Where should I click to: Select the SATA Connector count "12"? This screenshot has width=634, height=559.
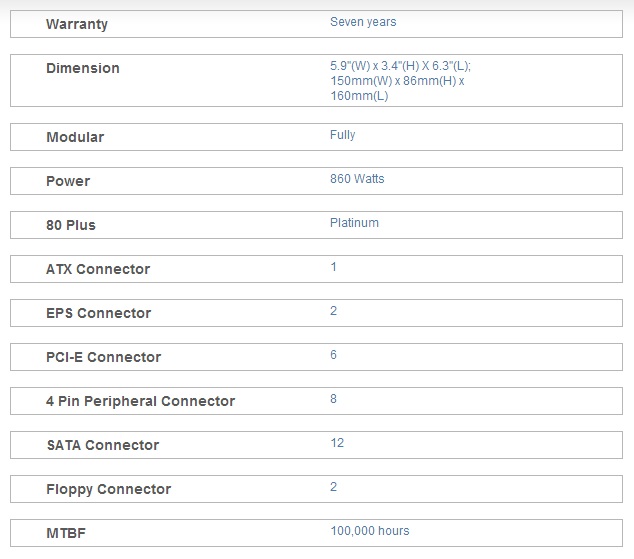[337, 443]
